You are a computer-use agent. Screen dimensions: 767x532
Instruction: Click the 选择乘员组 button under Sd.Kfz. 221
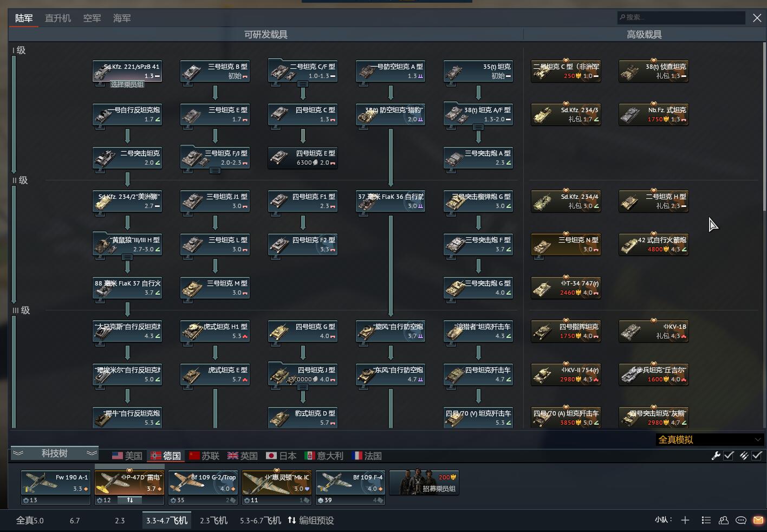coord(128,84)
